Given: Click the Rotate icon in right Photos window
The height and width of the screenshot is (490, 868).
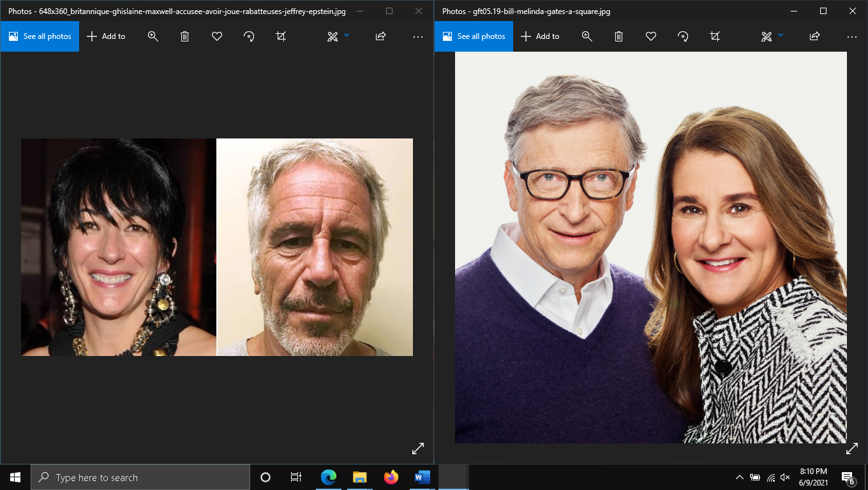Looking at the screenshot, I should (683, 36).
